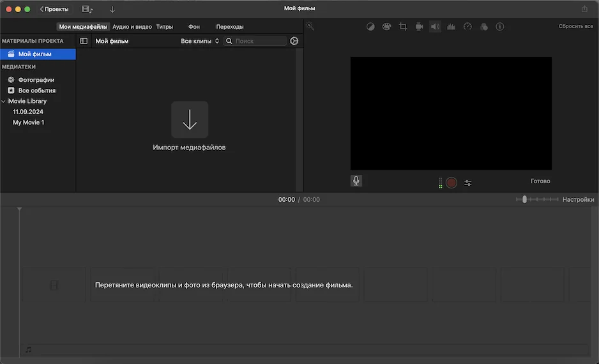Click the filmstrip placeholder in timeline
Viewport: 599px width, 364px height.
click(54, 285)
